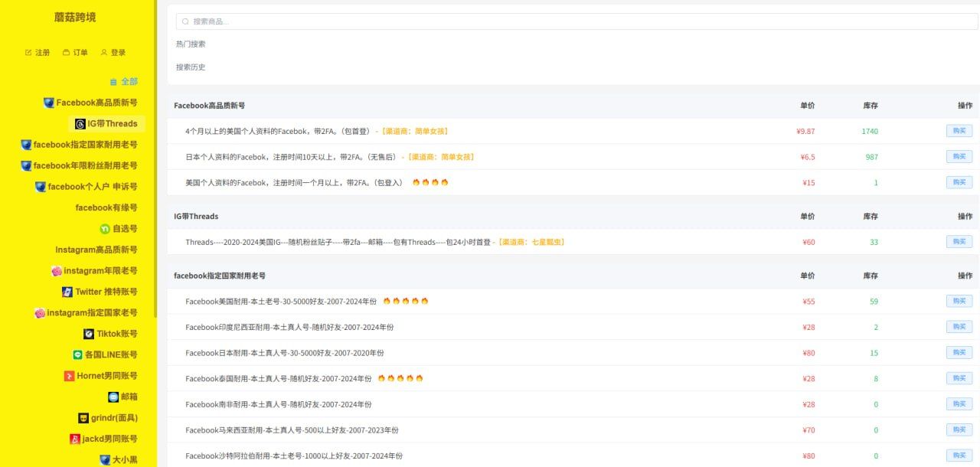Click the price ¥9.87
Viewport: 980px width, 467px height.
coord(805,131)
